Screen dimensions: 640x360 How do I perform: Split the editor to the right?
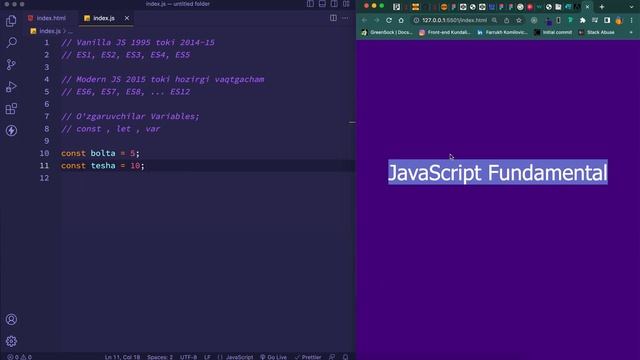pyautogui.click(x=333, y=18)
